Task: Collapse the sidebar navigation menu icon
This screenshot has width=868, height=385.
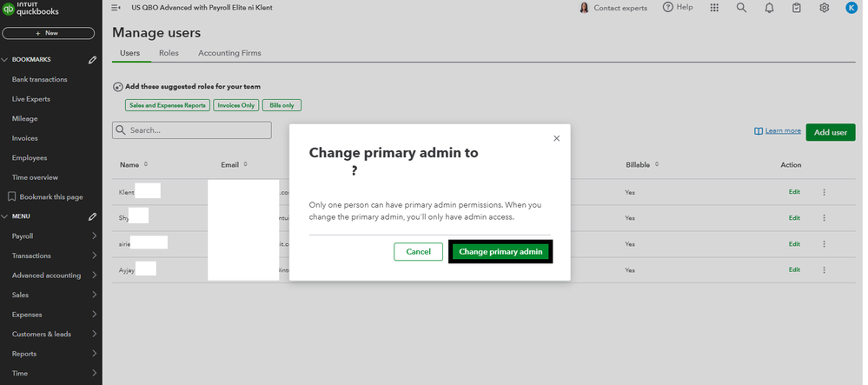Action: pyautogui.click(x=116, y=8)
